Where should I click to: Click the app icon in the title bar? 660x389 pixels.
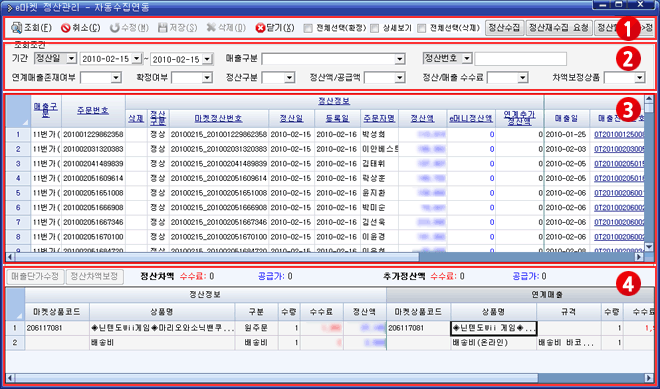(9, 7)
